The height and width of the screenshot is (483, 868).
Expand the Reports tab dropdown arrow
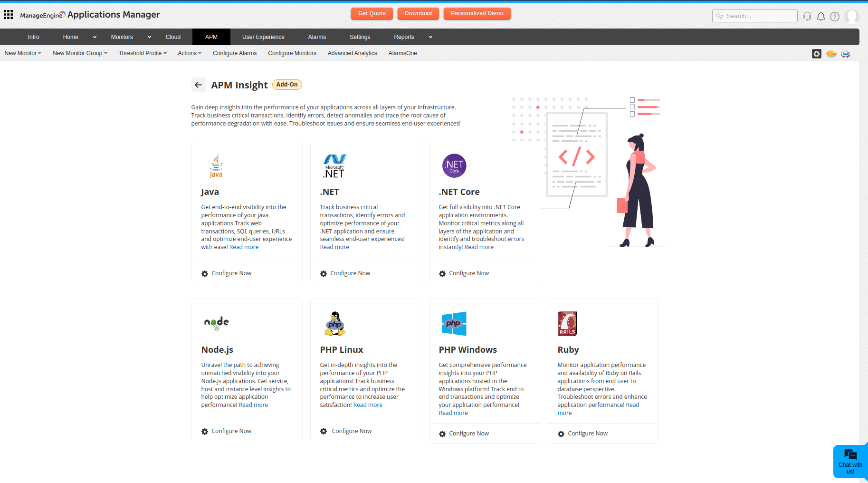click(430, 37)
